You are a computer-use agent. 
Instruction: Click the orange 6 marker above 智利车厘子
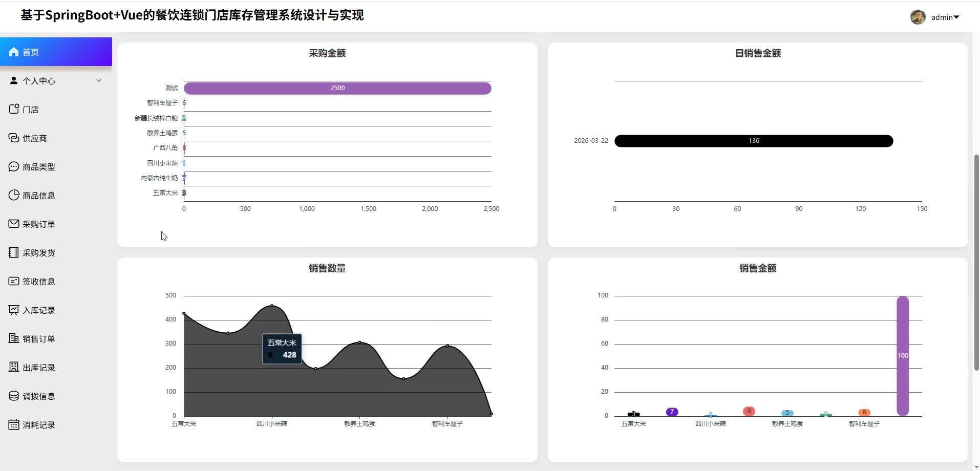click(x=864, y=412)
